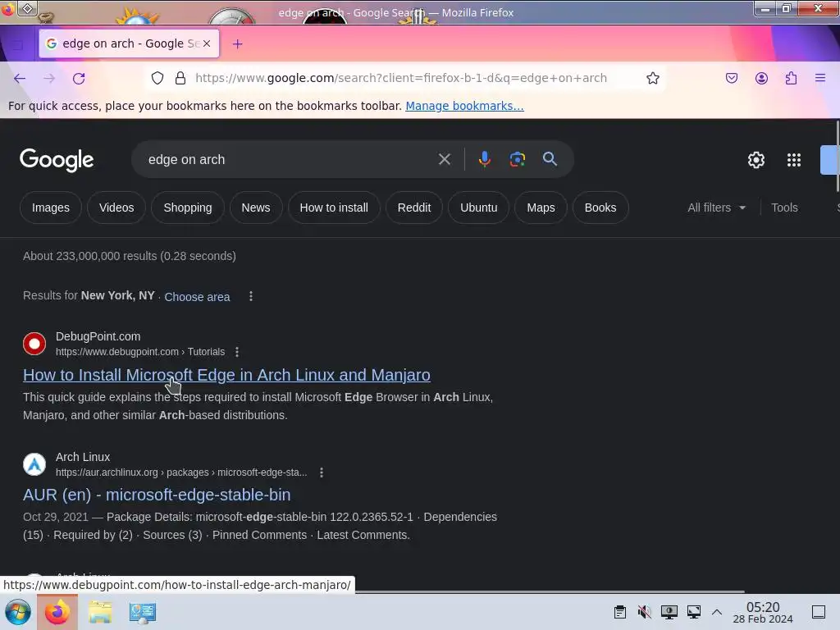Click into the Google search field
Screen dimensions: 840x630
[290, 160]
